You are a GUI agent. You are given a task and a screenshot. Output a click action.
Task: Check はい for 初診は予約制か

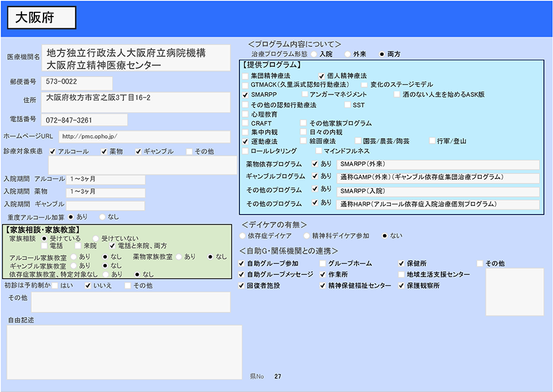pyautogui.click(x=55, y=286)
